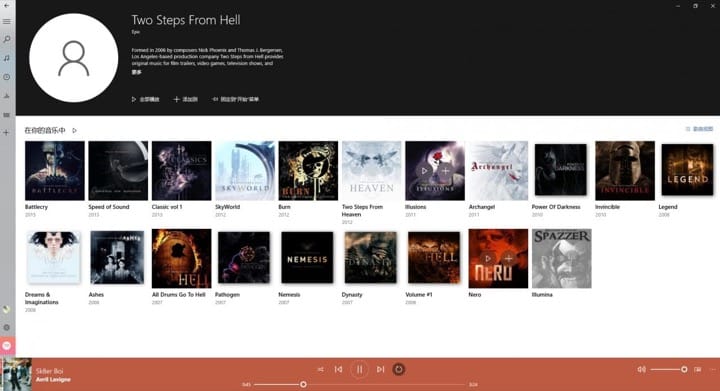Open My Music via music note icon

(x=6, y=58)
